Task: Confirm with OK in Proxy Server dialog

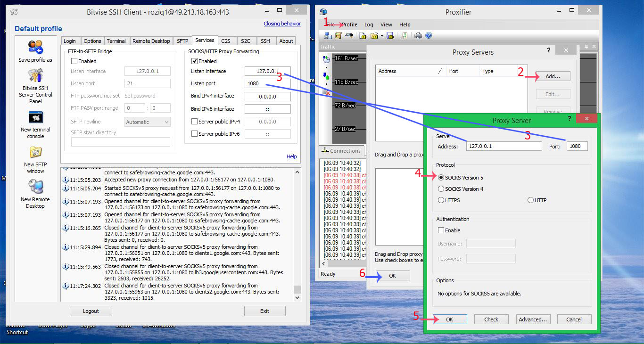Action: (450, 319)
